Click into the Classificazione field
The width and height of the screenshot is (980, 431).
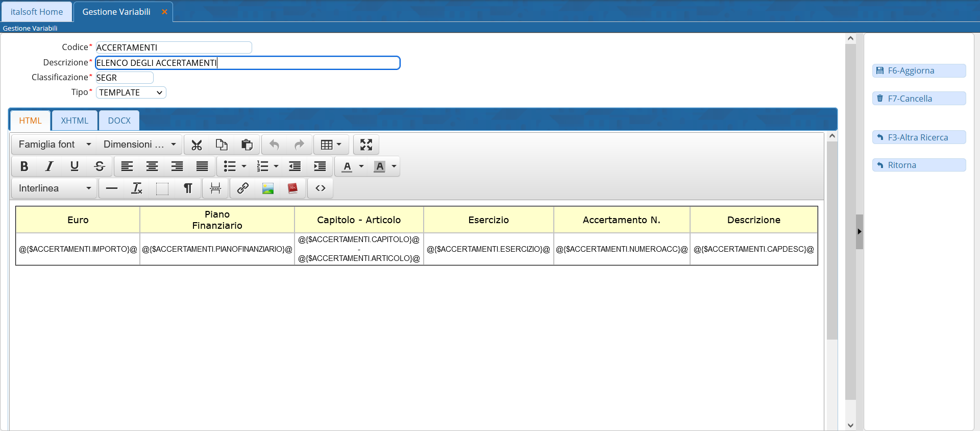pos(124,78)
